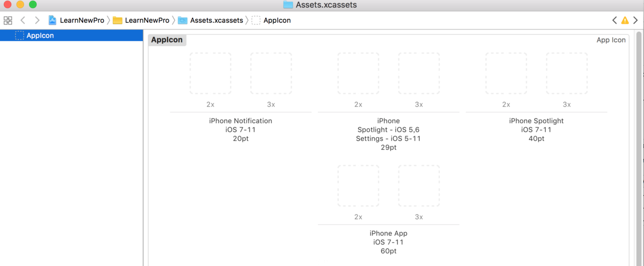Select iPhone Settings 29pt 2x slot
The image size is (644, 266).
358,73
